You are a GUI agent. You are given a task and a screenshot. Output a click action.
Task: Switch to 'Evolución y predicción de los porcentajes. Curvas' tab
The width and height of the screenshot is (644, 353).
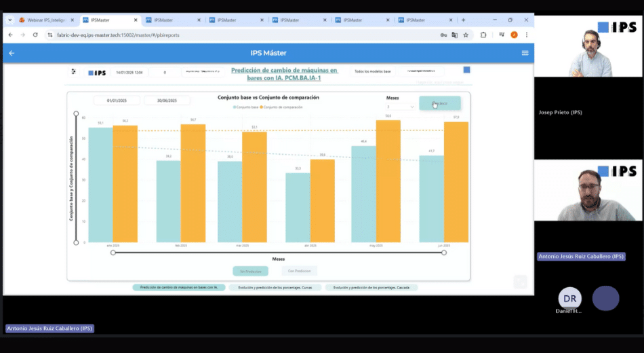point(275,288)
